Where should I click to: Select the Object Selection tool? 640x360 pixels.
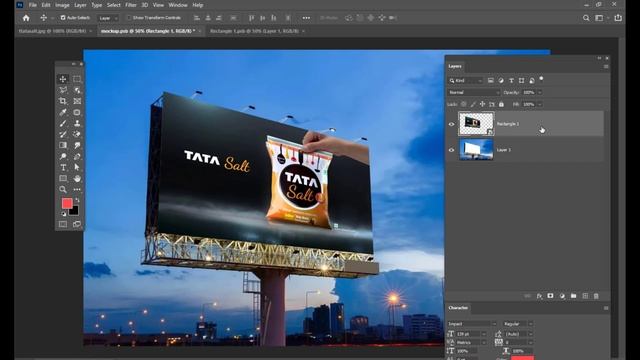point(77,90)
